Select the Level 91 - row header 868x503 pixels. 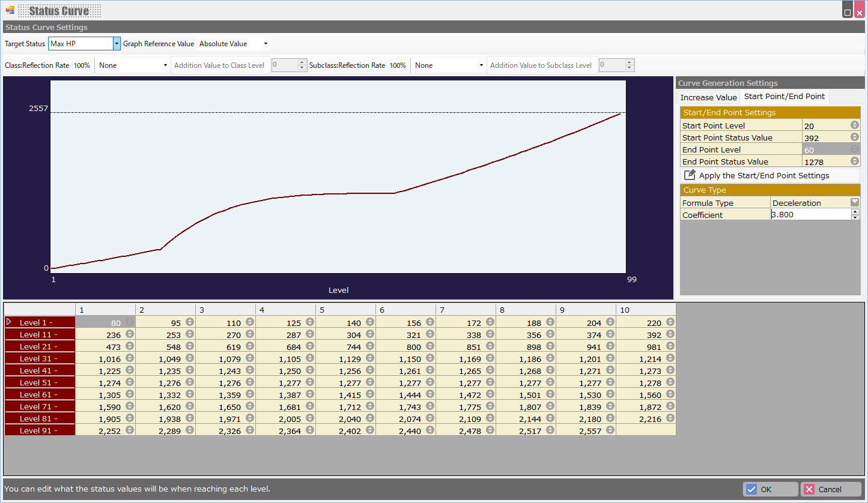click(40, 430)
